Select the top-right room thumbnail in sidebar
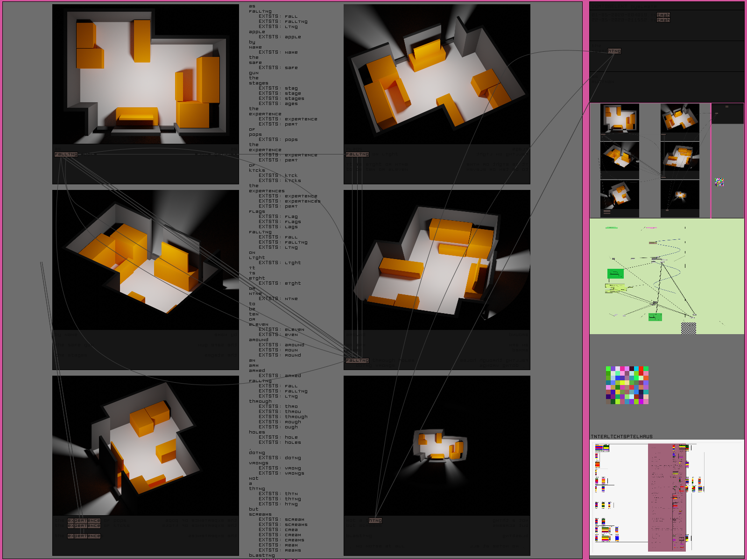The width and height of the screenshot is (747, 560). coord(680,118)
